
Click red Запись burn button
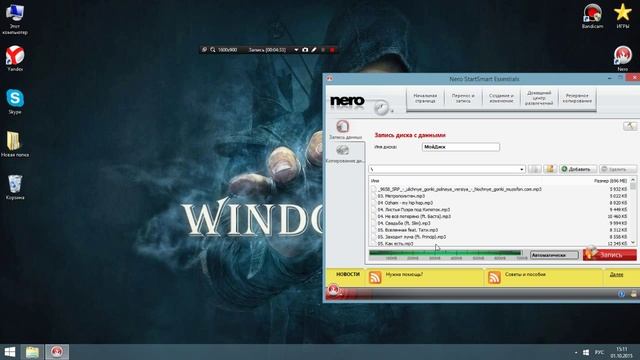610,255
